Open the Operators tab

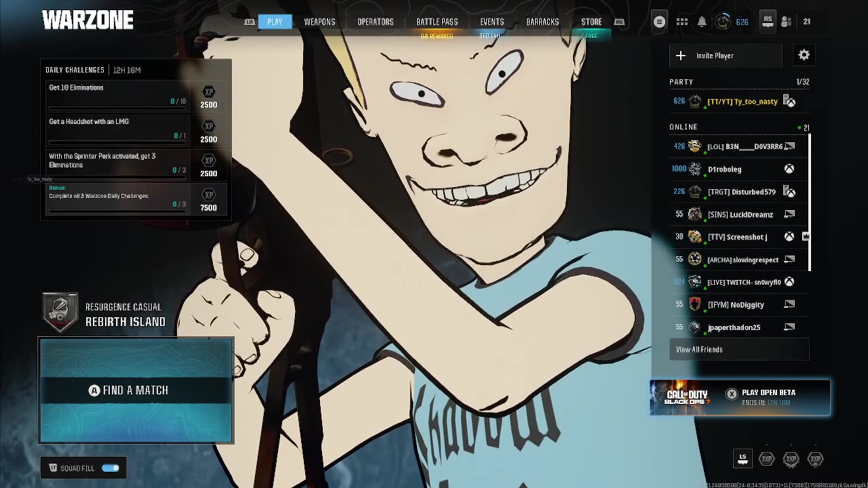[376, 22]
